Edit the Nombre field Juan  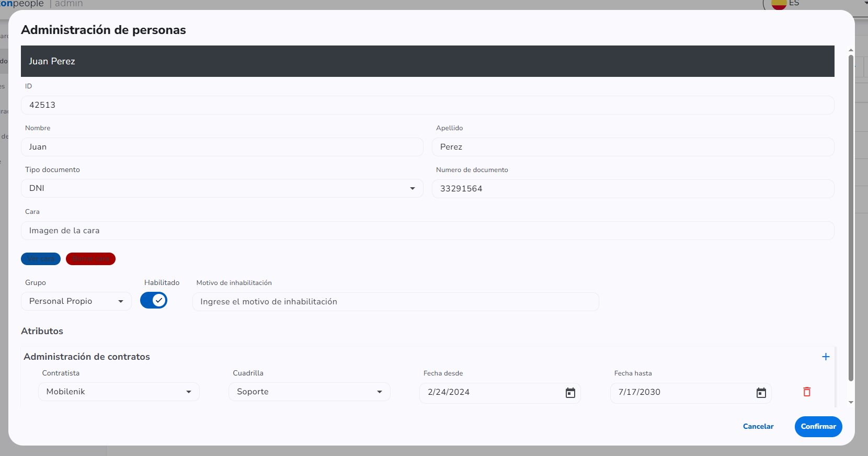click(x=222, y=147)
